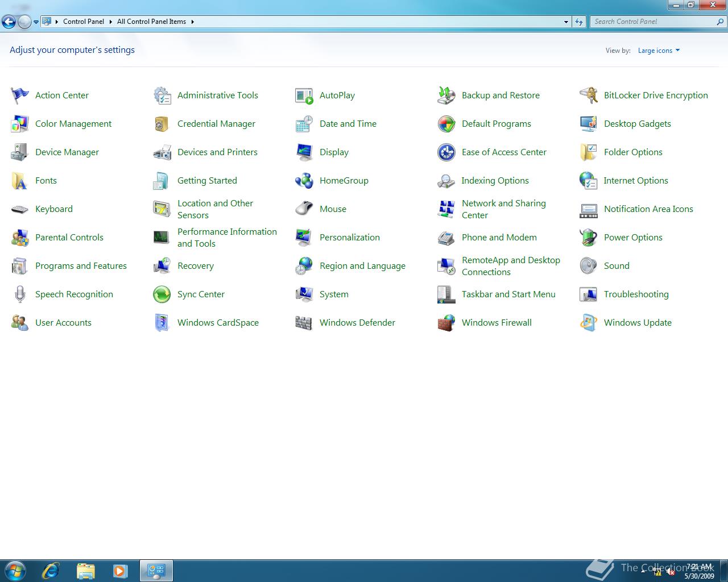Screen dimensions: 728x582
Task: Open the User Accounts link
Action: coord(63,323)
